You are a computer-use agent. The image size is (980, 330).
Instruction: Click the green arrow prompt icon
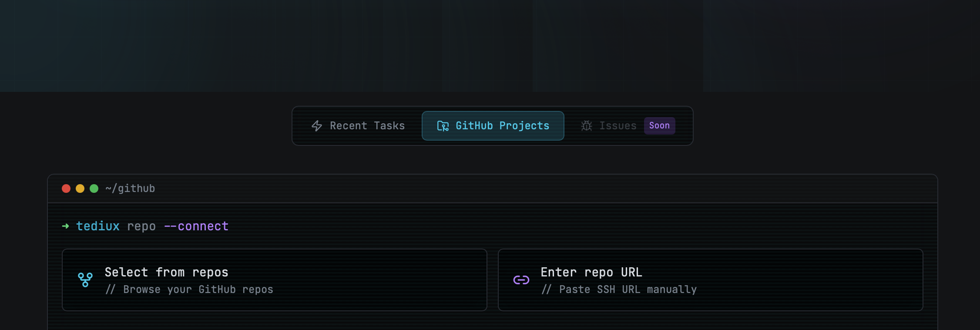pyautogui.click(x=66, y=226)
